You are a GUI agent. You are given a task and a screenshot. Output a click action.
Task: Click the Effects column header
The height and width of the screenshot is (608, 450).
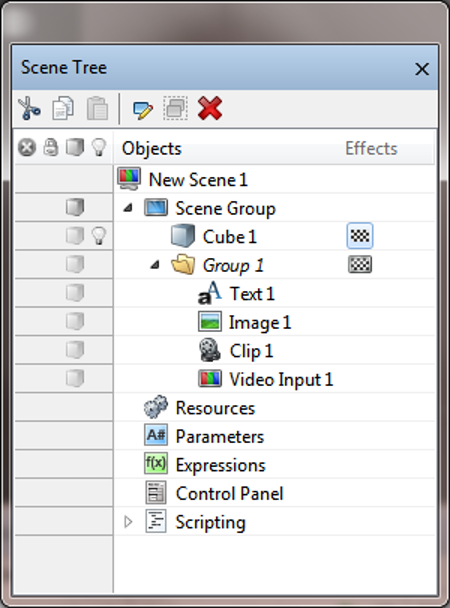(x=371, y=149)
